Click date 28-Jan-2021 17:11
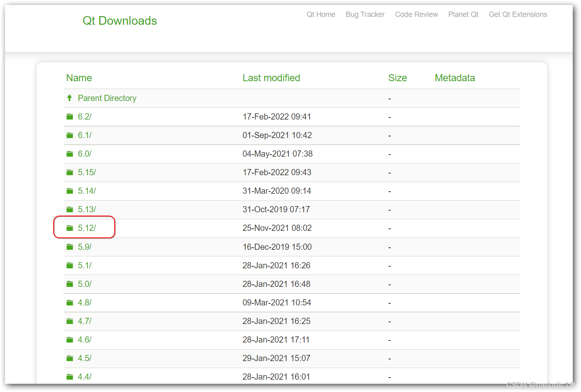 click(x=276, y=340)
